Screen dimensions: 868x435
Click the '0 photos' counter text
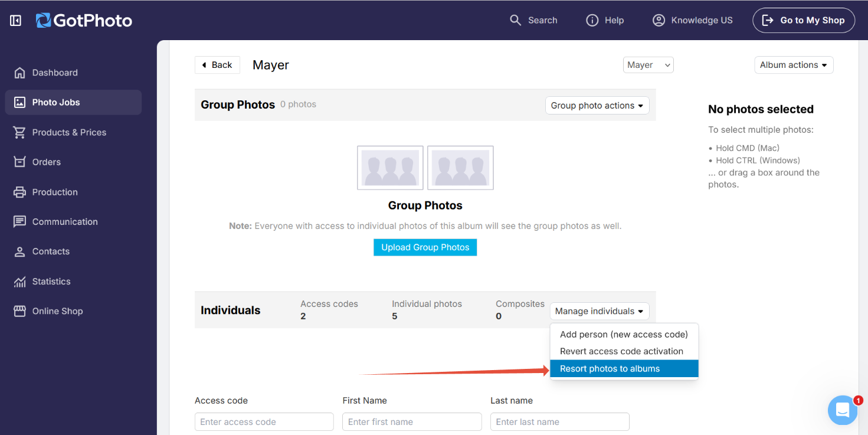298,104
